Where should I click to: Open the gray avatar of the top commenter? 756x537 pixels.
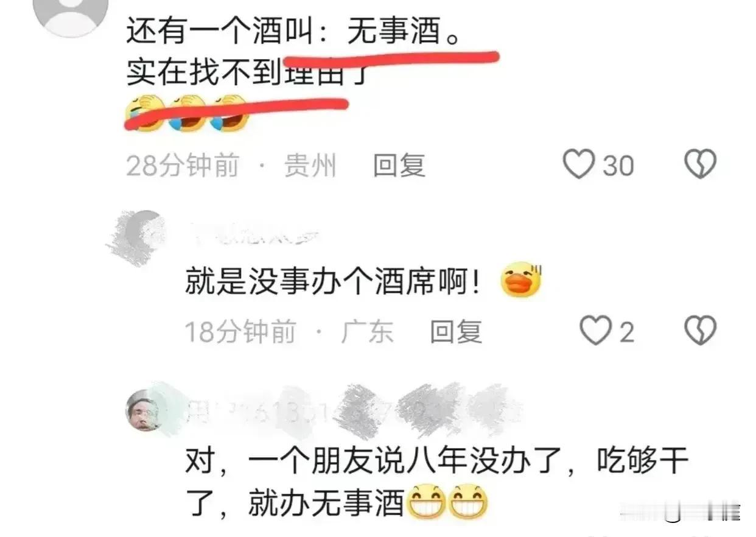[x=70, y=10]
